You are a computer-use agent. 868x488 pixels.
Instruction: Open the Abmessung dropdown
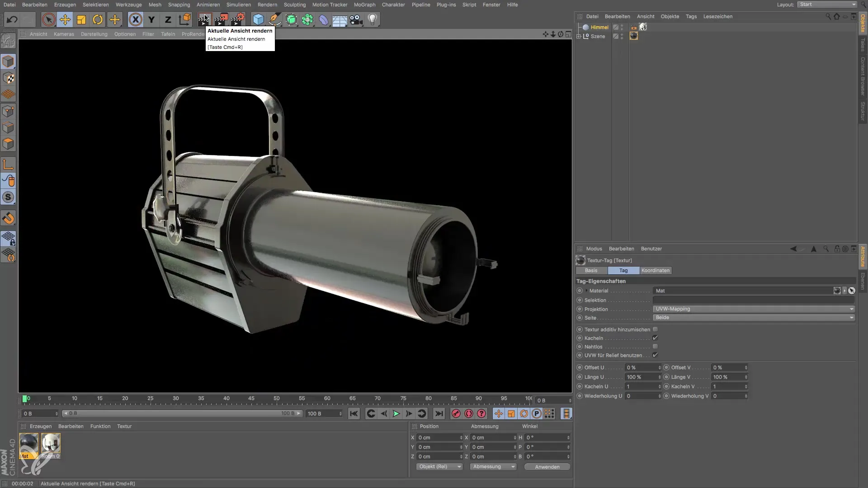pos(493,467)
